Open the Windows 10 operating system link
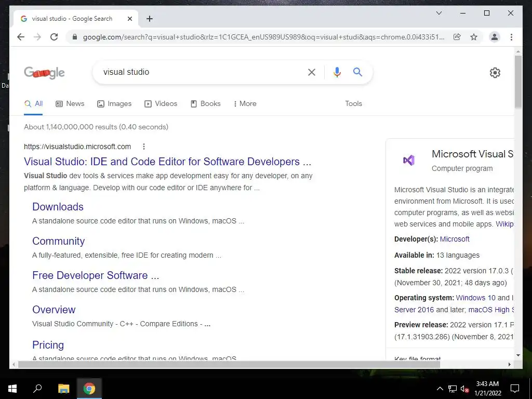Viewport: 532px width, 399px height. 475,298
